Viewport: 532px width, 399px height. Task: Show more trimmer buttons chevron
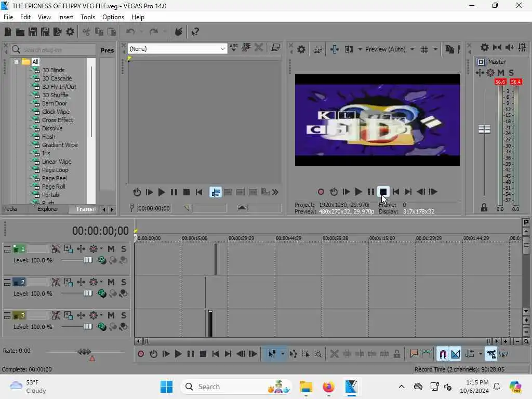point(275,192)
